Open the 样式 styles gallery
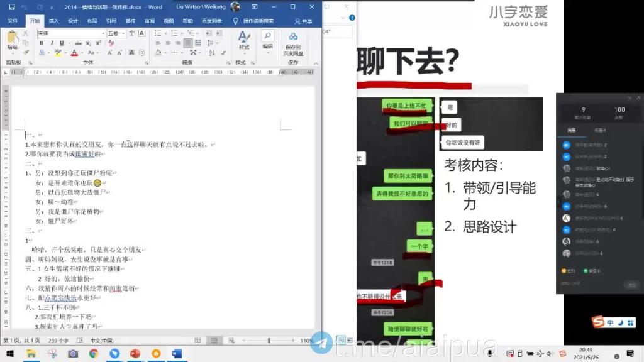The width and height of the screenshot is (644, 362). pyautogui.click(x=244, y=40)
